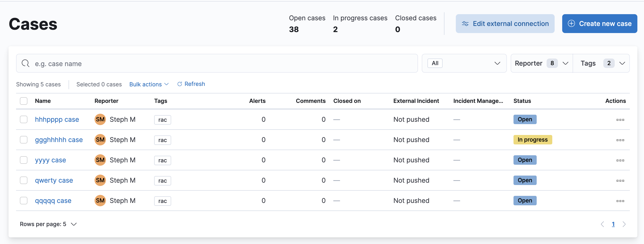
Task: Click Create new case button
Action: tap(599, 24)
